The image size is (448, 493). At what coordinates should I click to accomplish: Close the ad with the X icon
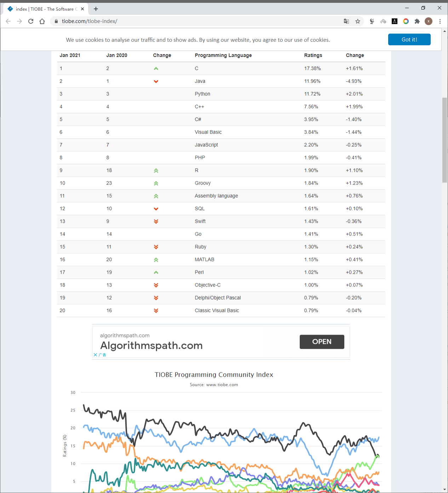click(96, 355)
